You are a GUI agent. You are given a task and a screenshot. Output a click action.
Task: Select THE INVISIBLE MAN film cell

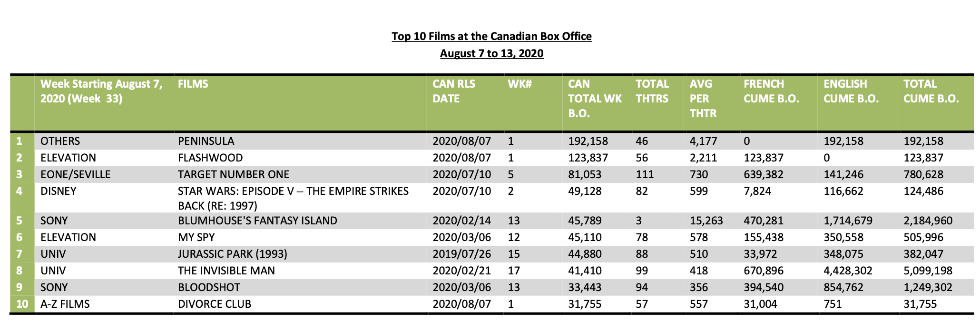tap(226, 271)
